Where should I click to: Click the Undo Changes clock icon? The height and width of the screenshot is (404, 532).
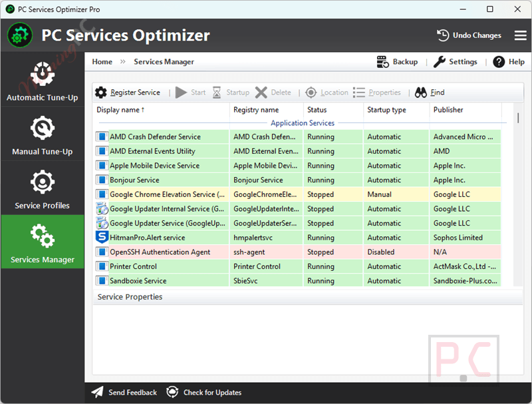click(443, 35)
